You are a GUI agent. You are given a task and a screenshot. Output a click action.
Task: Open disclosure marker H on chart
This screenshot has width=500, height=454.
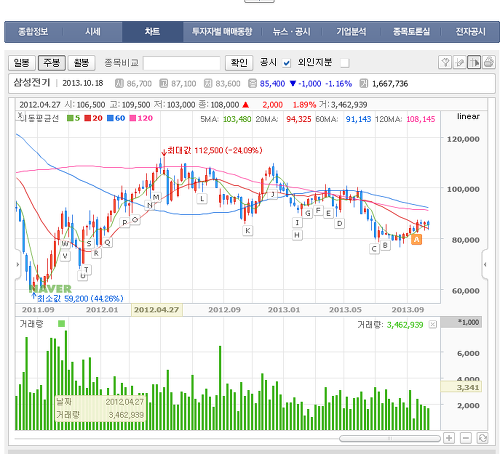coord(297,235)
